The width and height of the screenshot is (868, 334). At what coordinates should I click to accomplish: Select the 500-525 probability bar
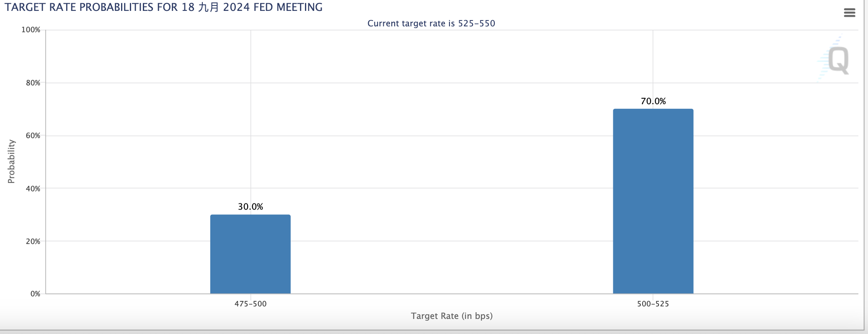(653, 201)
